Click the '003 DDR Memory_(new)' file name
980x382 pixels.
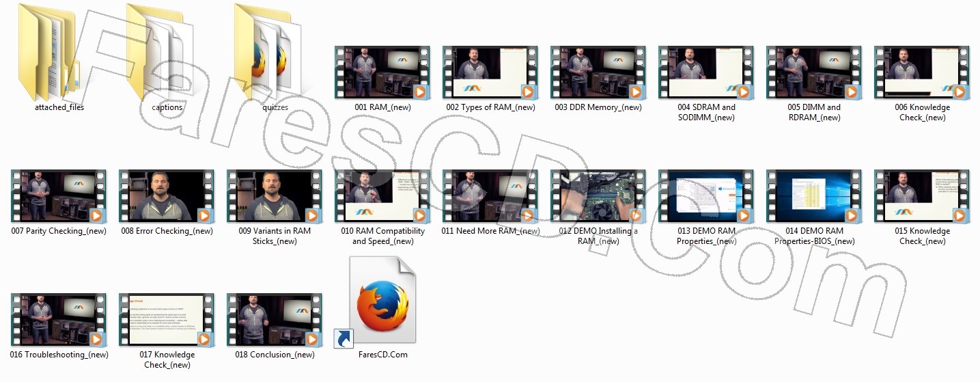click(598, 107)
